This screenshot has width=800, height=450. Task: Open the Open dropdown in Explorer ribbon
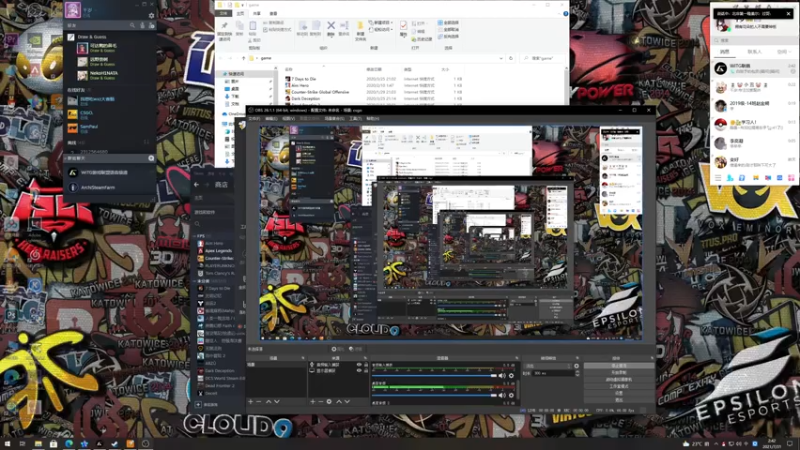[x=419, y=23]
